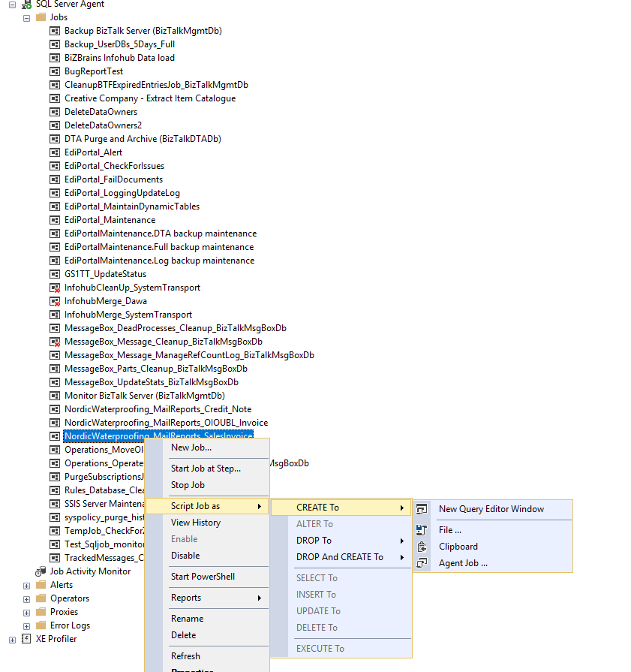Screen dimensions: 631x672
Task: Choose Start Job at Step from the menu
Action: point(206,469)
